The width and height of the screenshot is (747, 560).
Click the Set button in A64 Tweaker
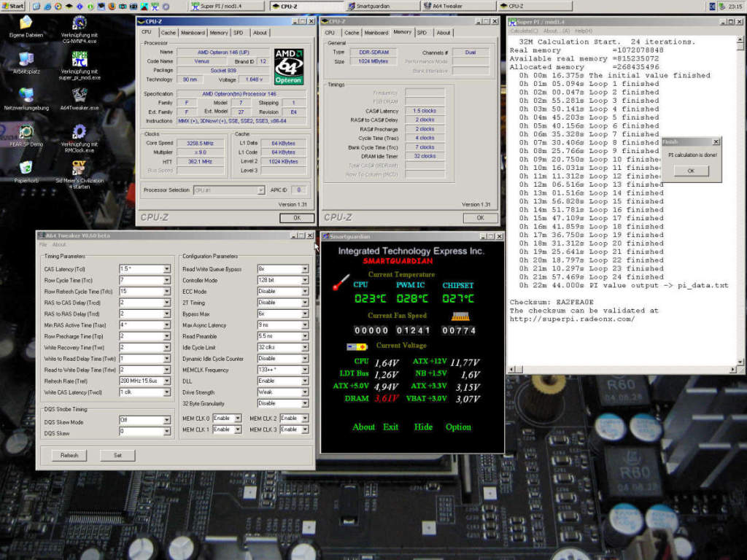coord(117,455)
